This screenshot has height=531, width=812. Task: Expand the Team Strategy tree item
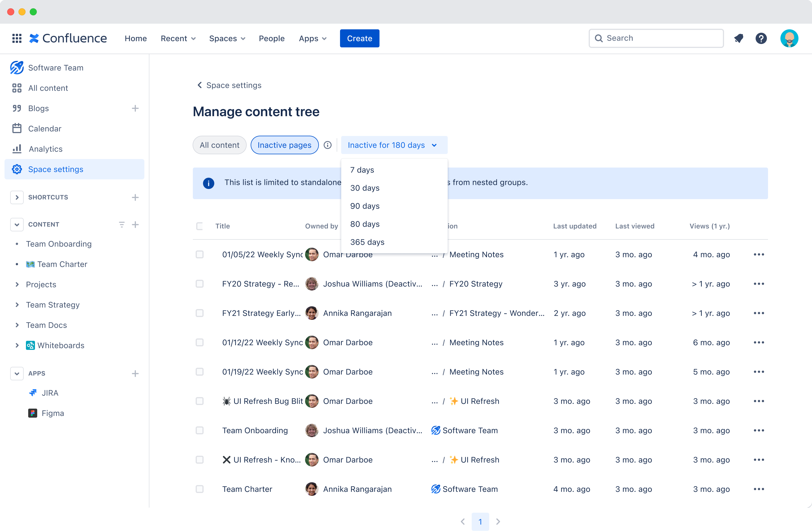point(18,305)
